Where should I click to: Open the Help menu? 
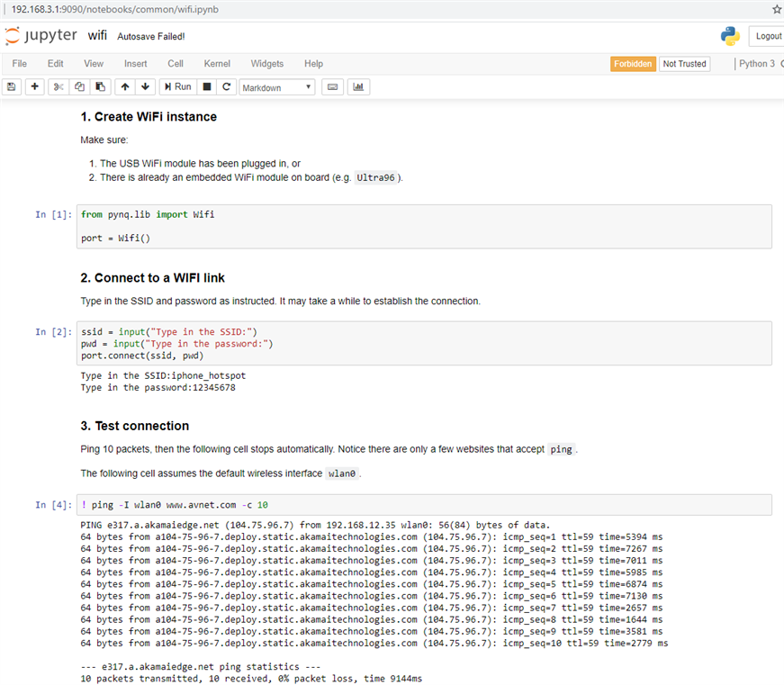[313, 64]
